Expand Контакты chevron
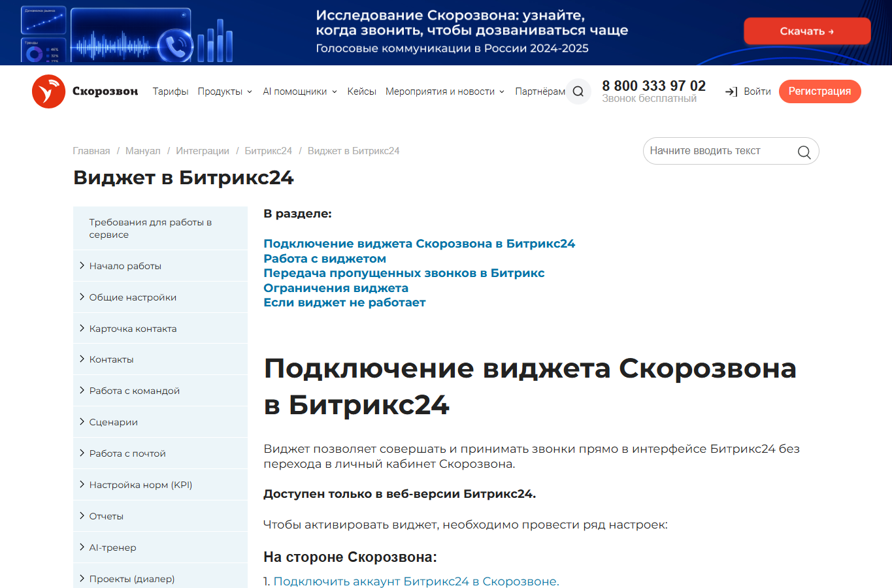892x588 pixels. pos(82,359)
